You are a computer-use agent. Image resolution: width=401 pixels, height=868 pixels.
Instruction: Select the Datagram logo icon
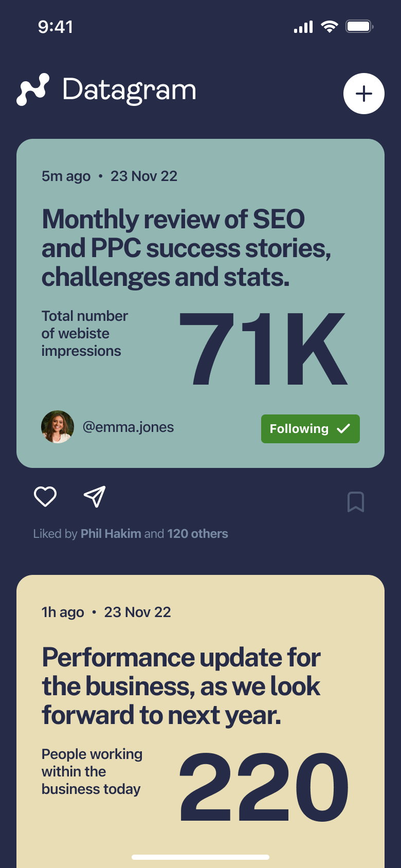(33, 90)
